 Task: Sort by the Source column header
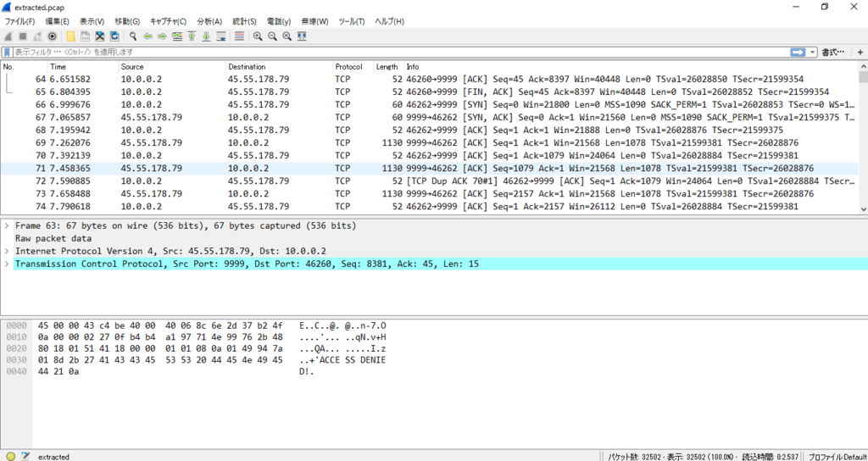coord(172,66)
